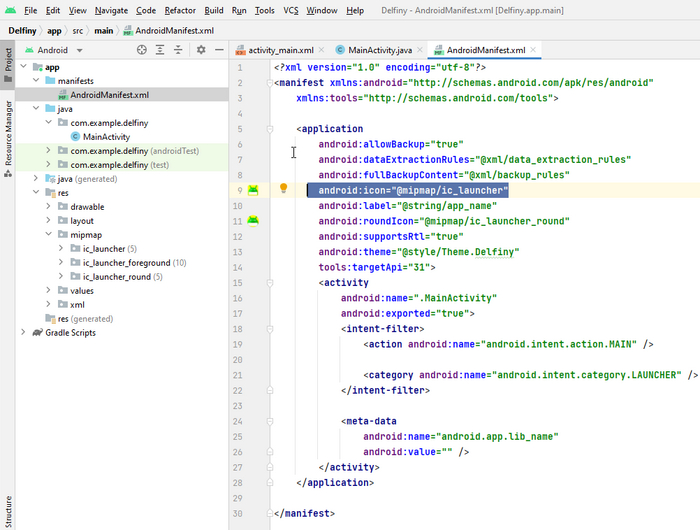
Task: Open Project panel settings gear
Action: 201,49
